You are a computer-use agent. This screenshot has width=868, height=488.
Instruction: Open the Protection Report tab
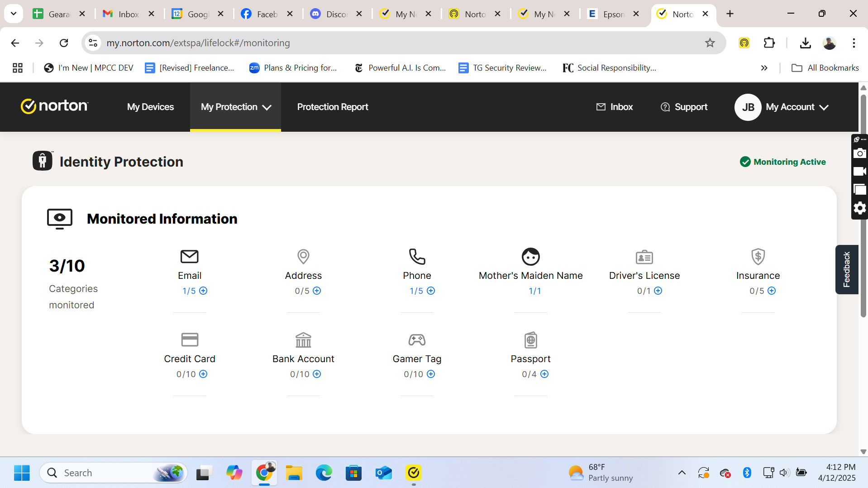click(333, 107)
